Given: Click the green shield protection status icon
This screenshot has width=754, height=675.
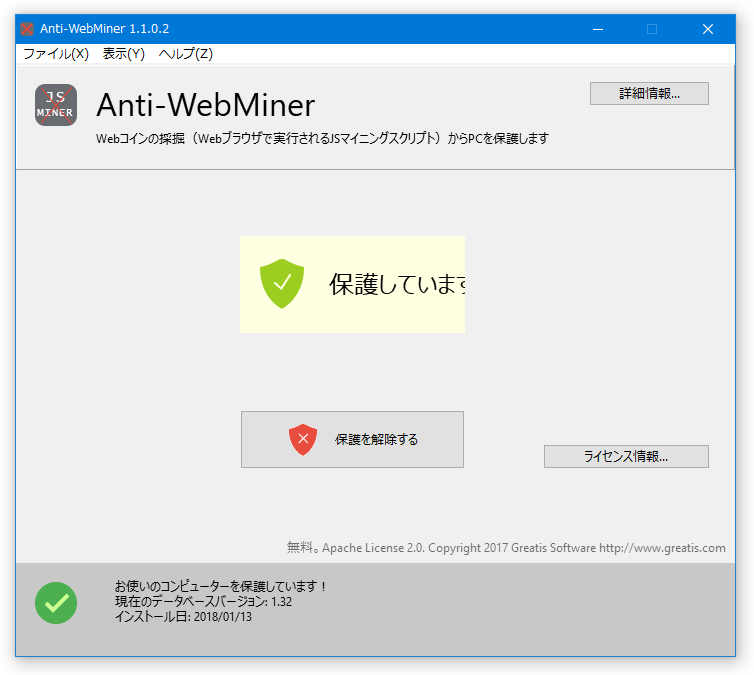Looking at the screenshot, I should [282, 284].
